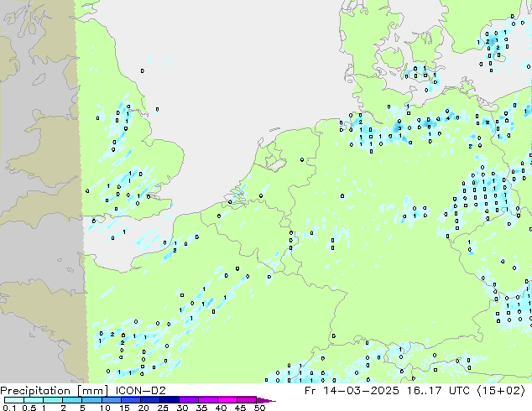The image size is (532, 411).
Task: Click the 2 to 5 mm legend swatch
Action: pyautogui.click(x=72, y=400)
